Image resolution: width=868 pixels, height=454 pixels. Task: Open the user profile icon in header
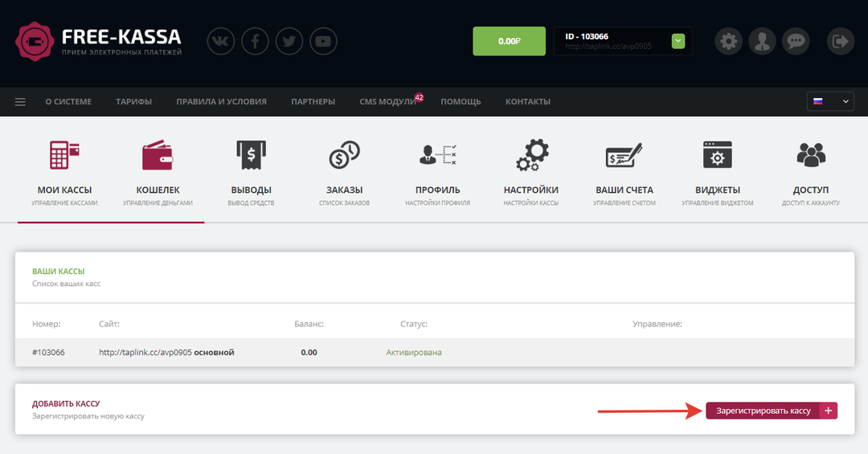pyautogui.click(x=762, y=41)
